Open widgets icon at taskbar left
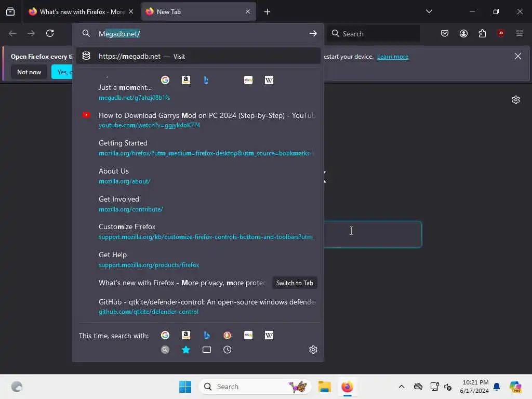 17,387
